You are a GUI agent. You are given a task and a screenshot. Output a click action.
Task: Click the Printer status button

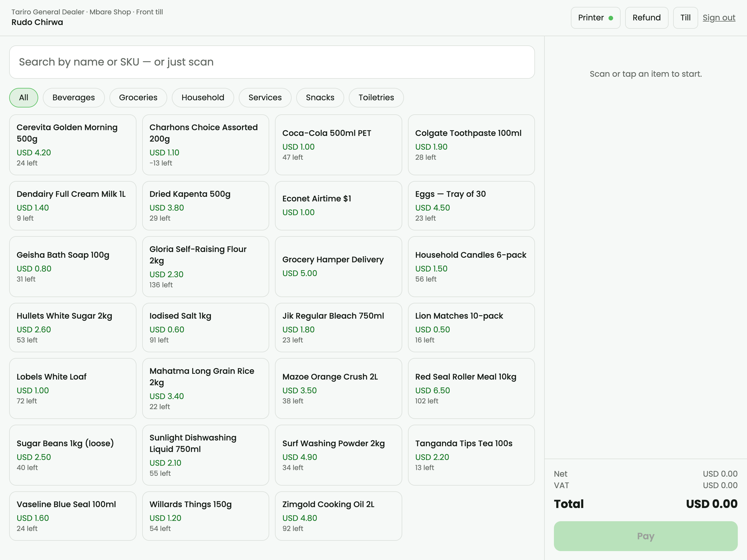click(595, 18)
